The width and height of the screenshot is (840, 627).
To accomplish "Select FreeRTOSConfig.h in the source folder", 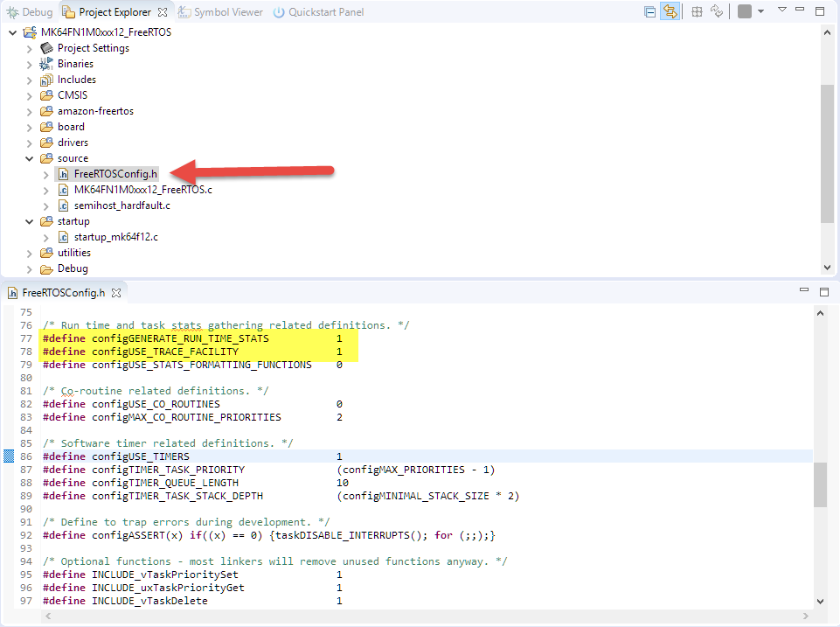I will [x=115, y=174].
